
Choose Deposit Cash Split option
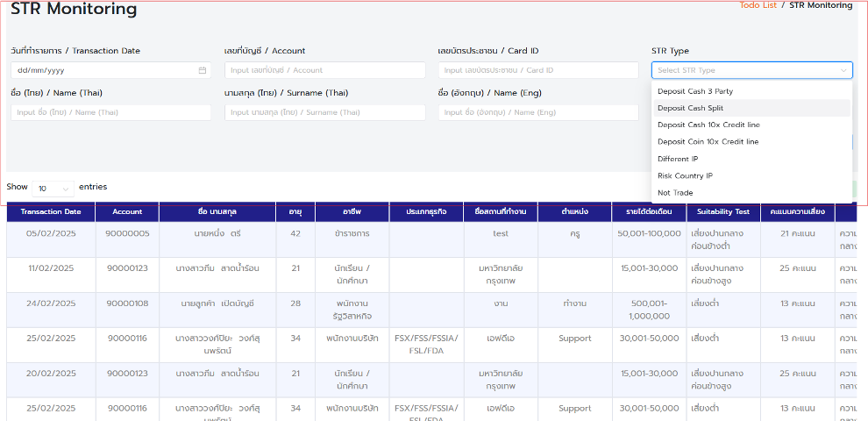click(690, 108)
